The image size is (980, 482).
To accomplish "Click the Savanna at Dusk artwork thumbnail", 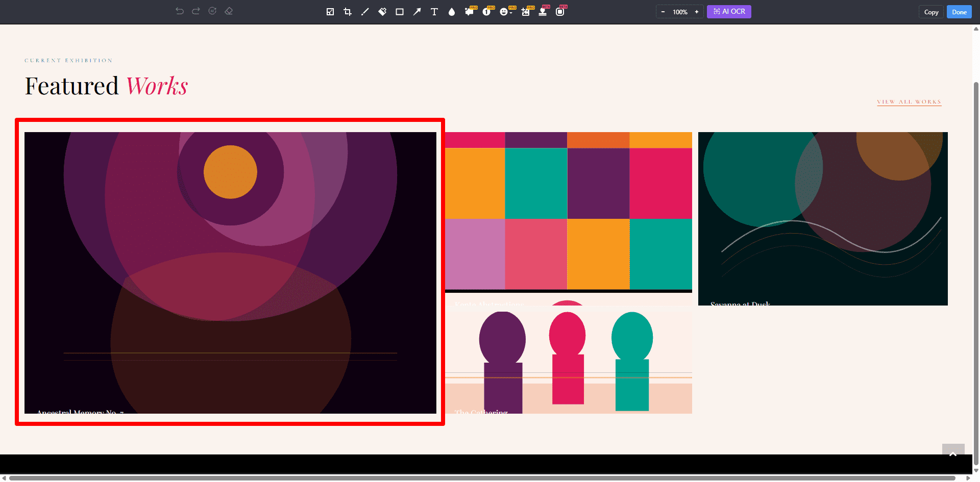I will point(823,219).
